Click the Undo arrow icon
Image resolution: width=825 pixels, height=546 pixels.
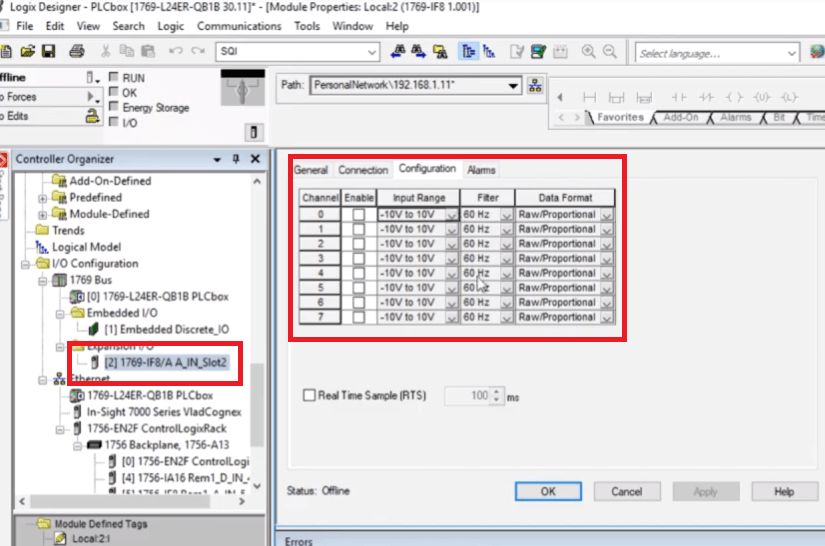tap(175, 51)
